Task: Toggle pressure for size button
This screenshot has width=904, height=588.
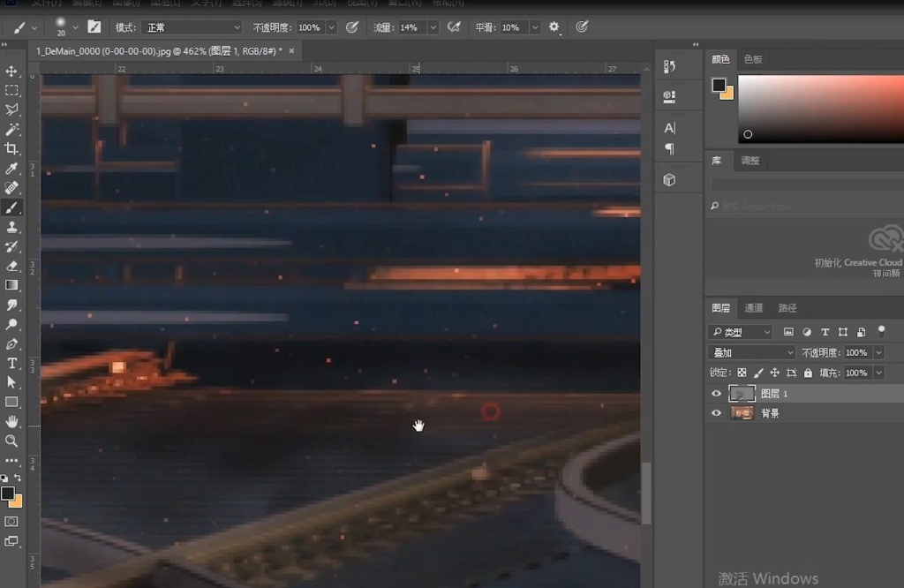Action: point(582,27)
